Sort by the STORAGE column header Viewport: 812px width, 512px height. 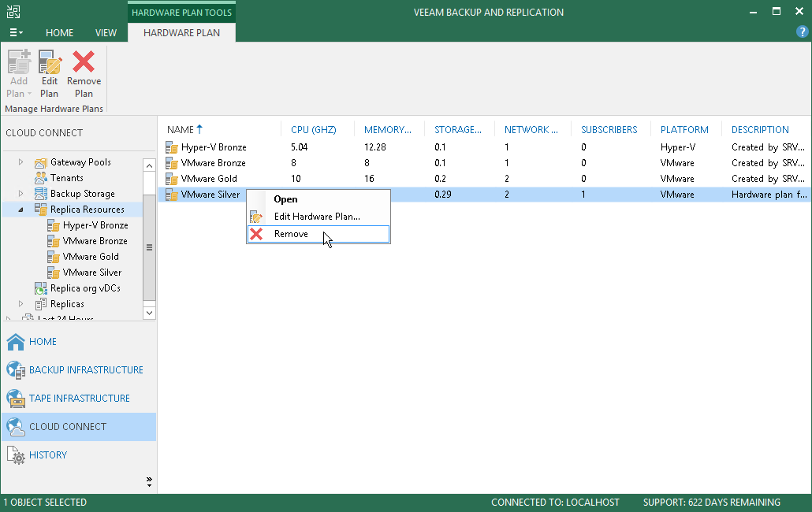coord(460,130)
